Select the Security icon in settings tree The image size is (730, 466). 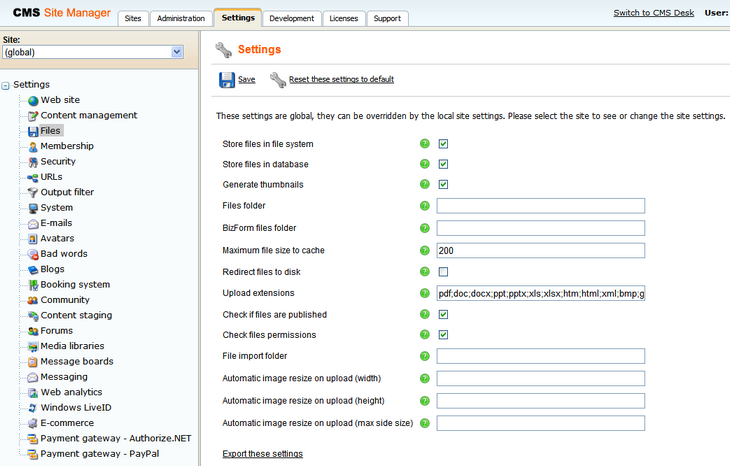coord(33,162)
